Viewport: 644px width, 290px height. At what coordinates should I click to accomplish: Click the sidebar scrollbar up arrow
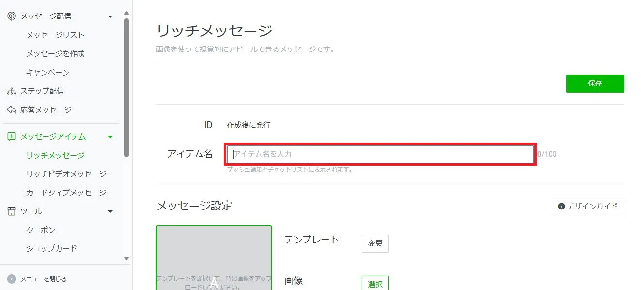pyautogui.click(x=126, y=13)
